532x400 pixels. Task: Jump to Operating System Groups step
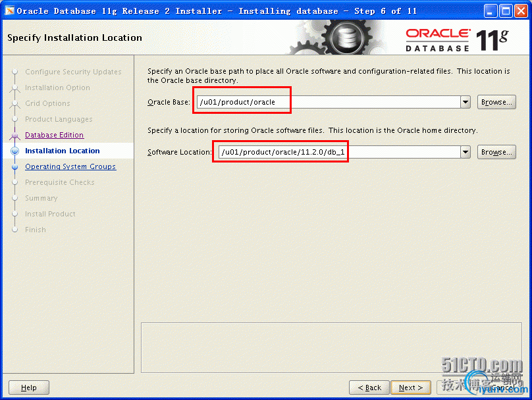point(70,166)
